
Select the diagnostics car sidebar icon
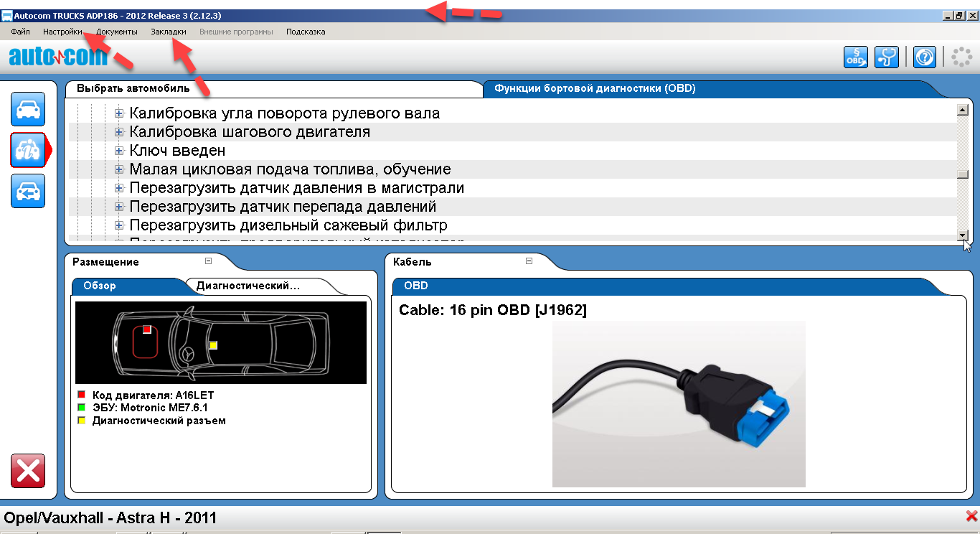click(28, 150)
